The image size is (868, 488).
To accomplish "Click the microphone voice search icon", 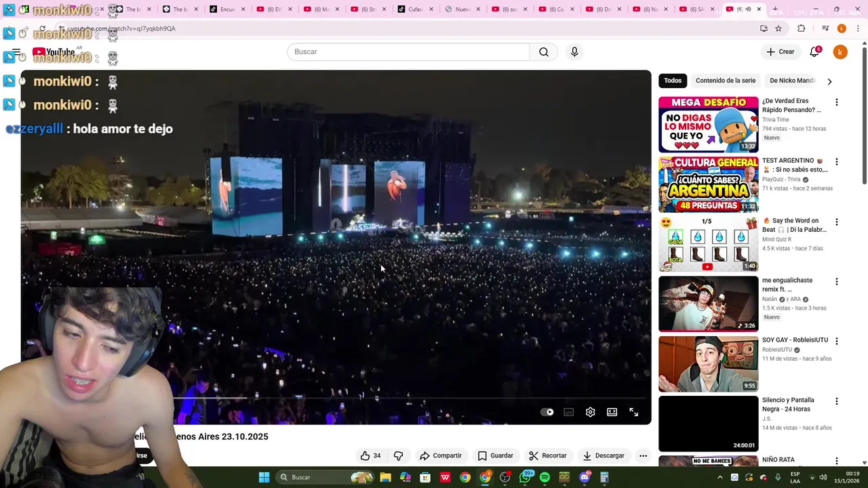I will (x=574, y=52).
